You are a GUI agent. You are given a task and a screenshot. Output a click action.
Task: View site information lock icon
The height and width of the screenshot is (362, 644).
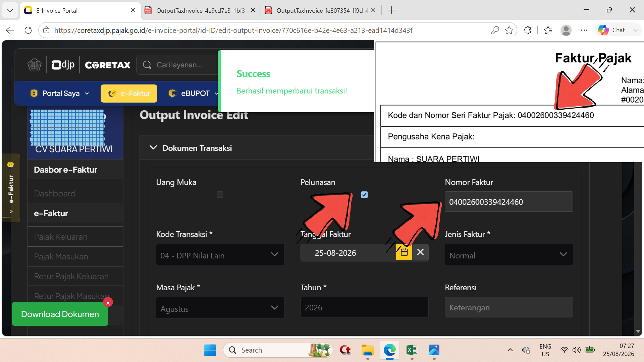tap(46, 31)
